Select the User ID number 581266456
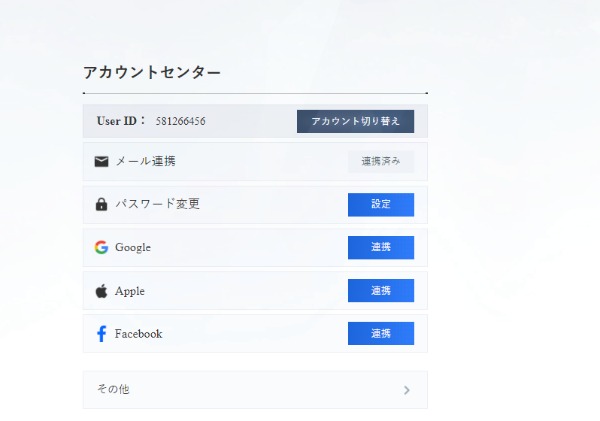The image size is (600, 421). (x=181, y=121)
